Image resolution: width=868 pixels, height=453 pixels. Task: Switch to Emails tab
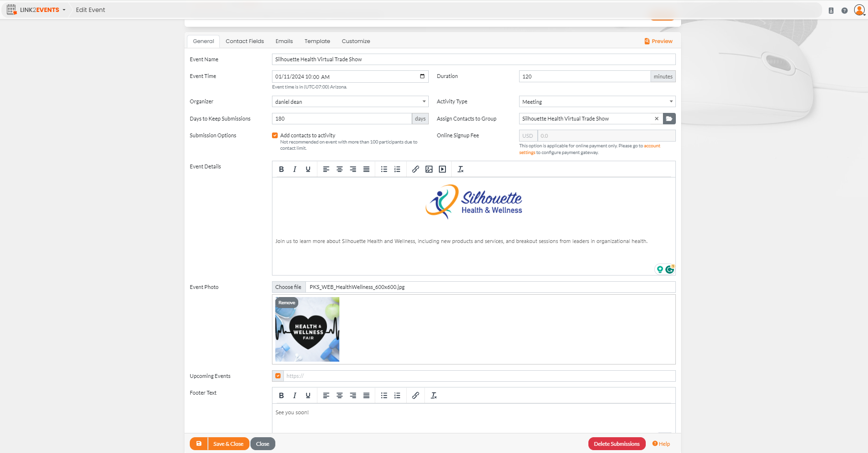pos(284,41)
